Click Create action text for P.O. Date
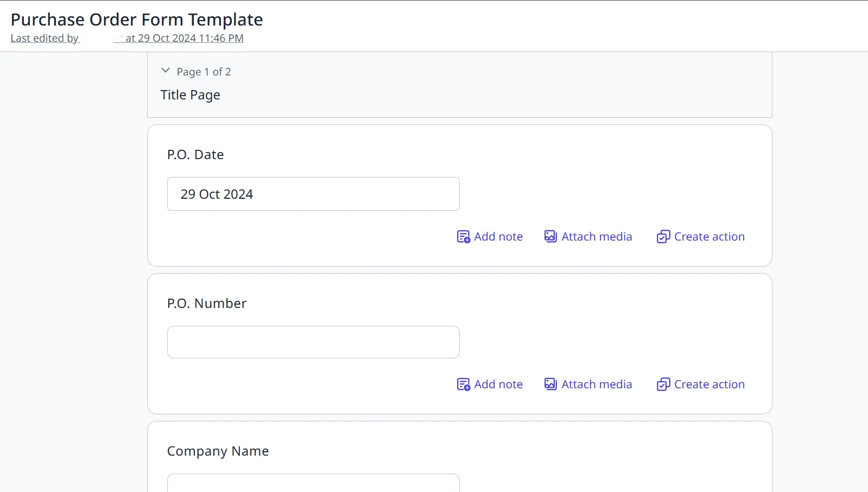The width and height of the screenshot is (868, 492). (x=709, y=237)
